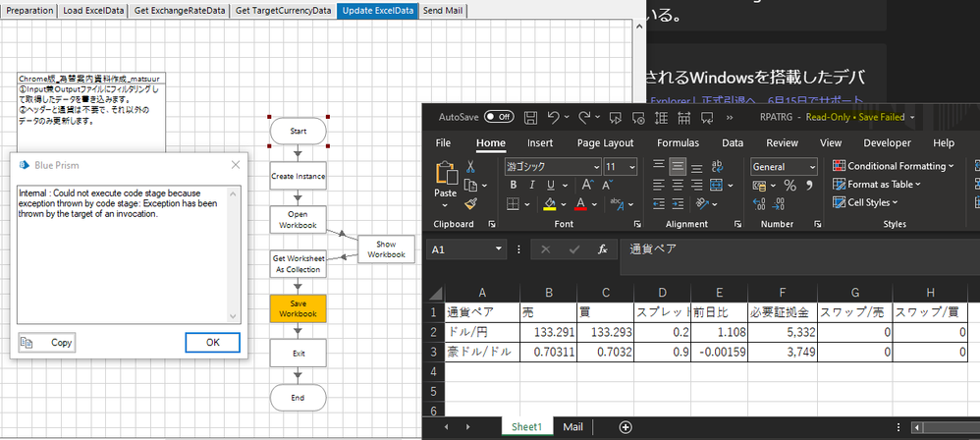Click the Undo arrow icon
This screenshot has width=980, height=440.
point(554,117)
